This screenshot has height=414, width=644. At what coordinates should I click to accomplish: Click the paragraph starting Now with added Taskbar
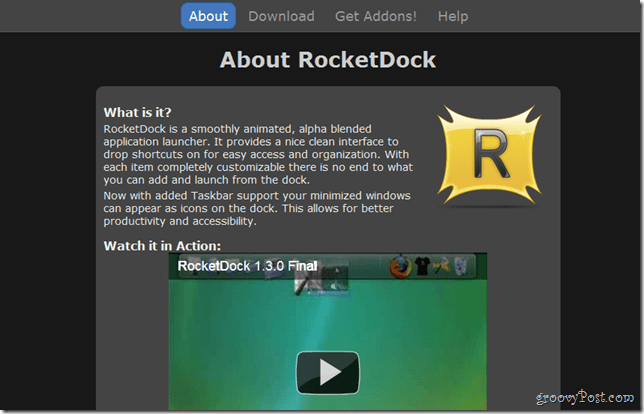point(257,208)
